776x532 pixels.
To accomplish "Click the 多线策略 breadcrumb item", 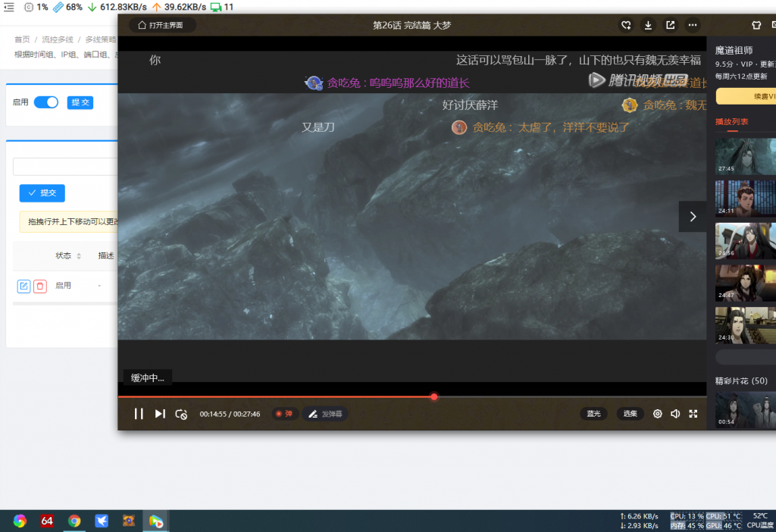I will (x=101, y=39).
